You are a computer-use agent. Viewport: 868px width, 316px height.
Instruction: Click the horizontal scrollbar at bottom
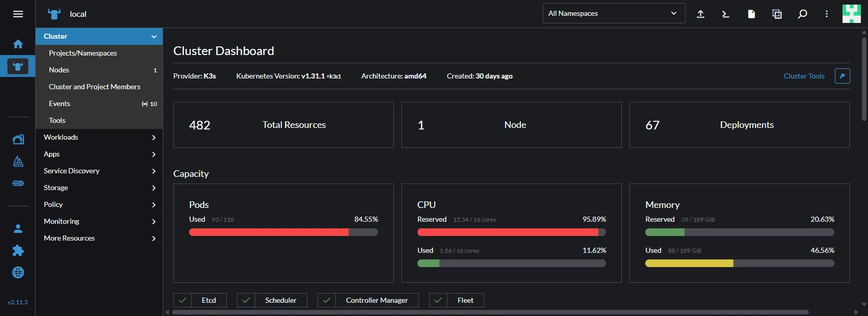[490, 312]
